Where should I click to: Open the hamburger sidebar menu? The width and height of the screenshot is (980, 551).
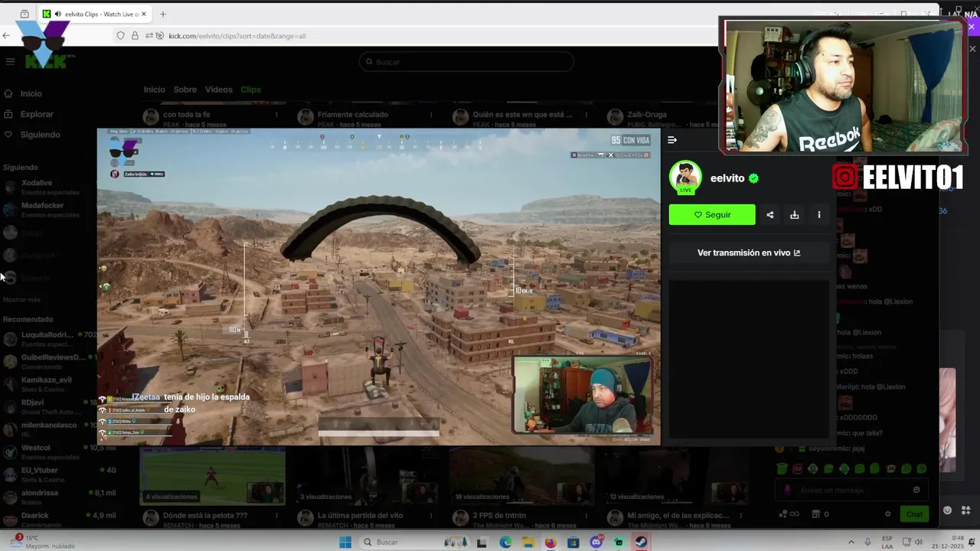tap(10, 62)
